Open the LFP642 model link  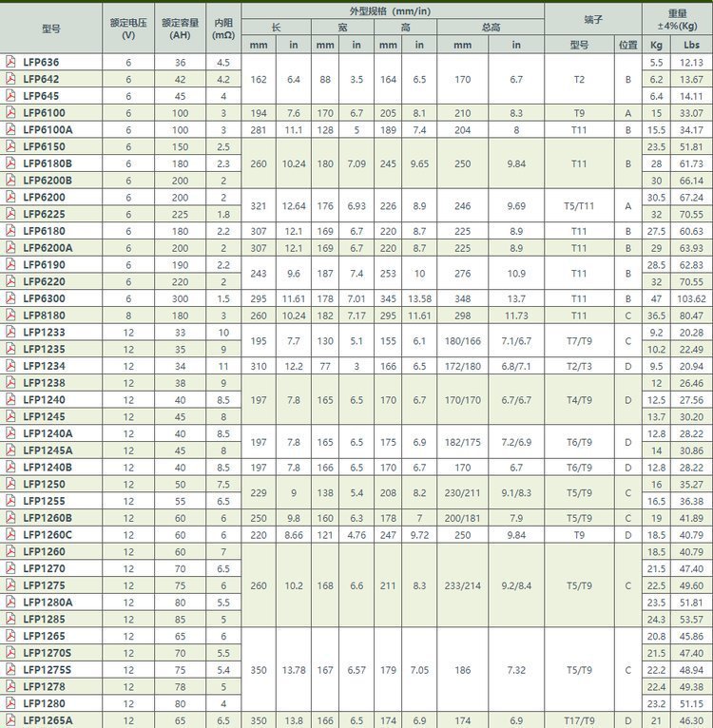41,79
